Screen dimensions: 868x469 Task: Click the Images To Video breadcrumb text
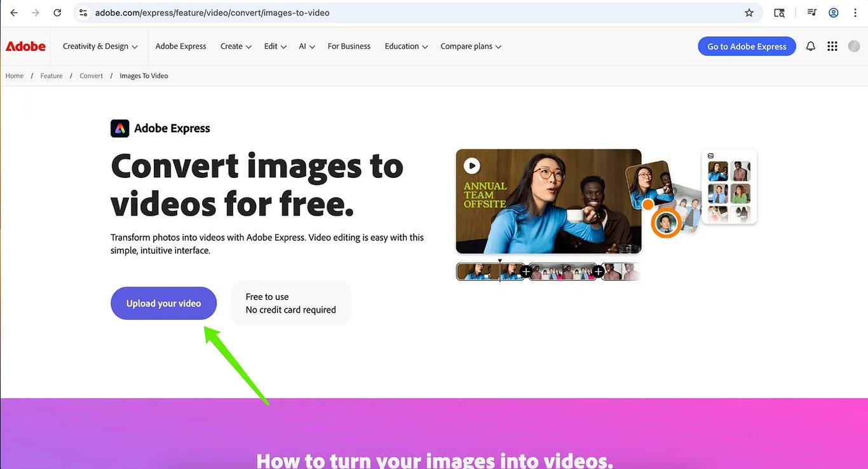[144, 76]
